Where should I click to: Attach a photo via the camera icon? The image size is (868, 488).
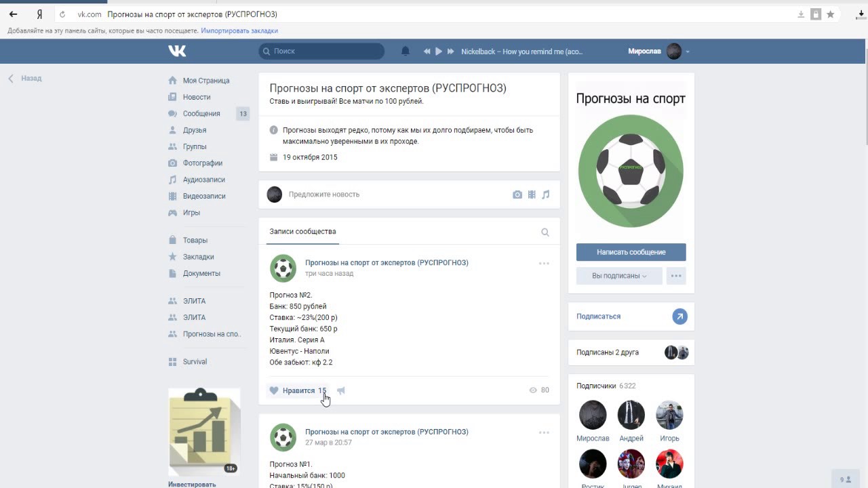(x=517, y=195)
